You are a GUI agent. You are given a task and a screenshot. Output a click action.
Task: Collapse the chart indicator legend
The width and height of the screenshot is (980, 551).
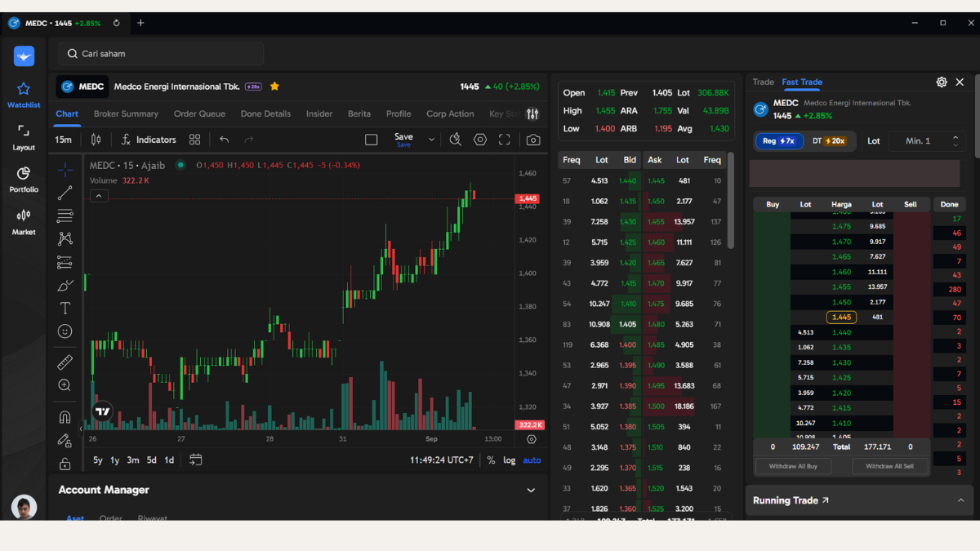pos(99,196)
